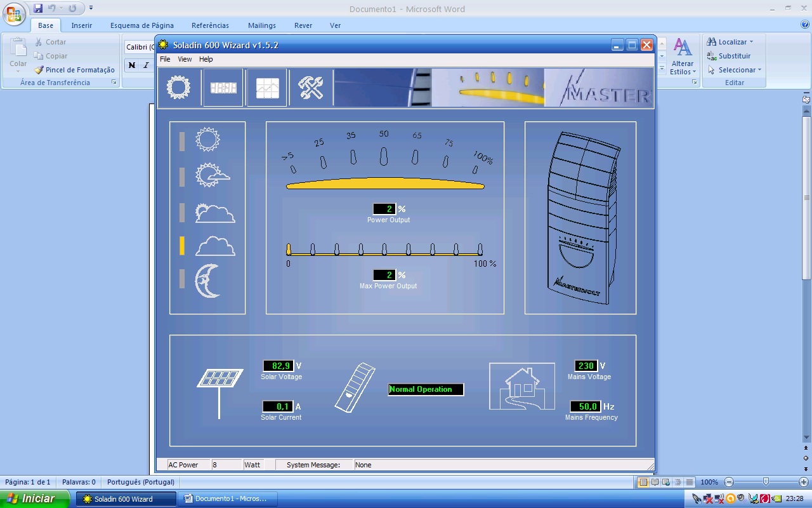Click Substituir in the Editar group
Viewport: 812px width, 508px height.
point(729,56)
